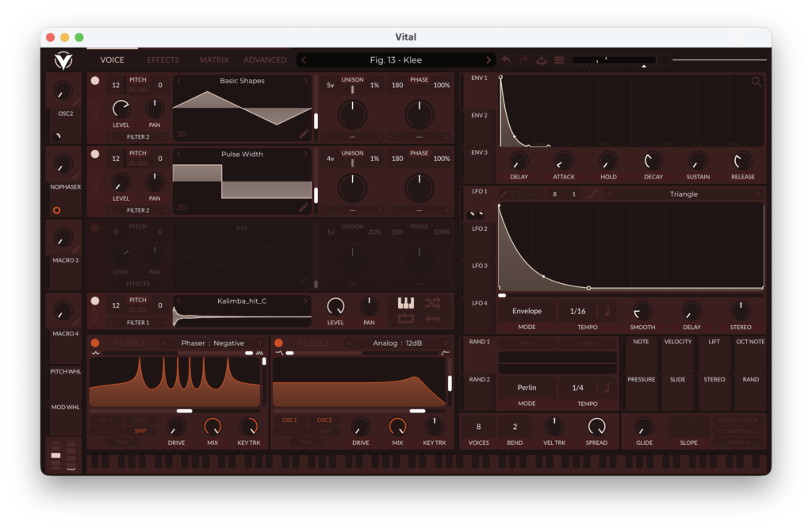Click the LEGATO button
Viewport: 812px width, 529px height.
(x=738, y=442)
